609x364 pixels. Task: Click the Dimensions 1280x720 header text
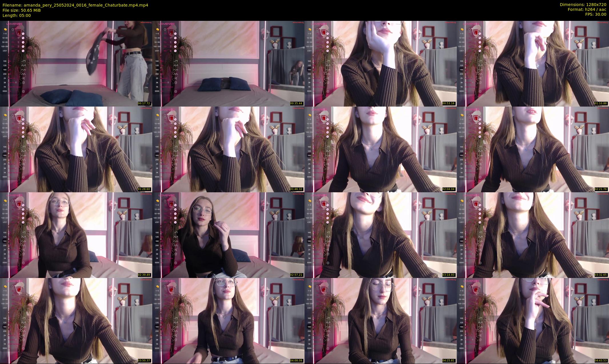(x=583, y=5)
